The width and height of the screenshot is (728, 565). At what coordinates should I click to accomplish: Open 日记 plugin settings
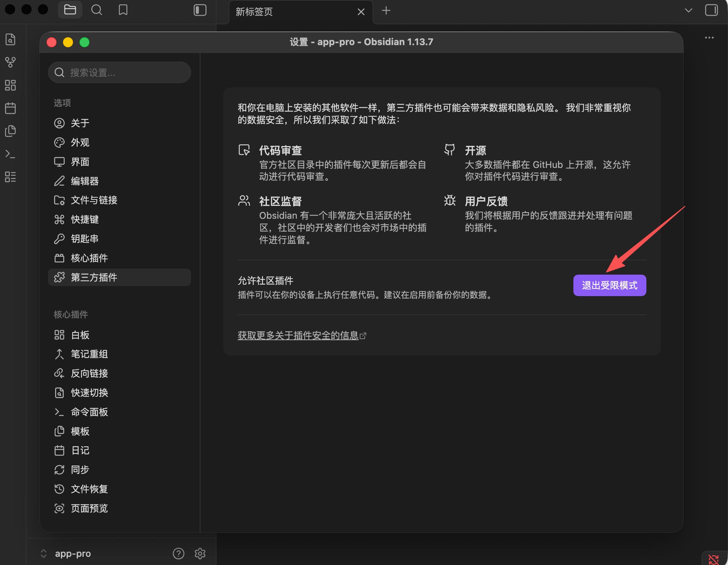(120, 450)
